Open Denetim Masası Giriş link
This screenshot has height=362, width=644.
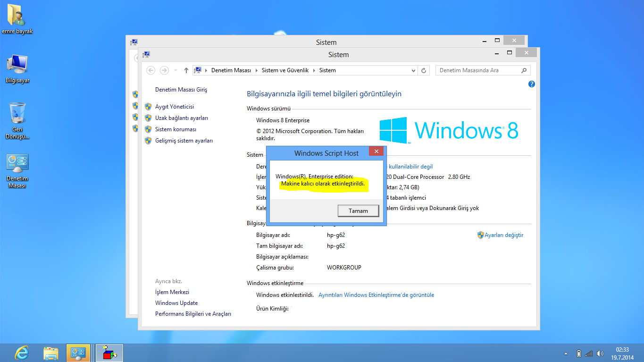181,90
